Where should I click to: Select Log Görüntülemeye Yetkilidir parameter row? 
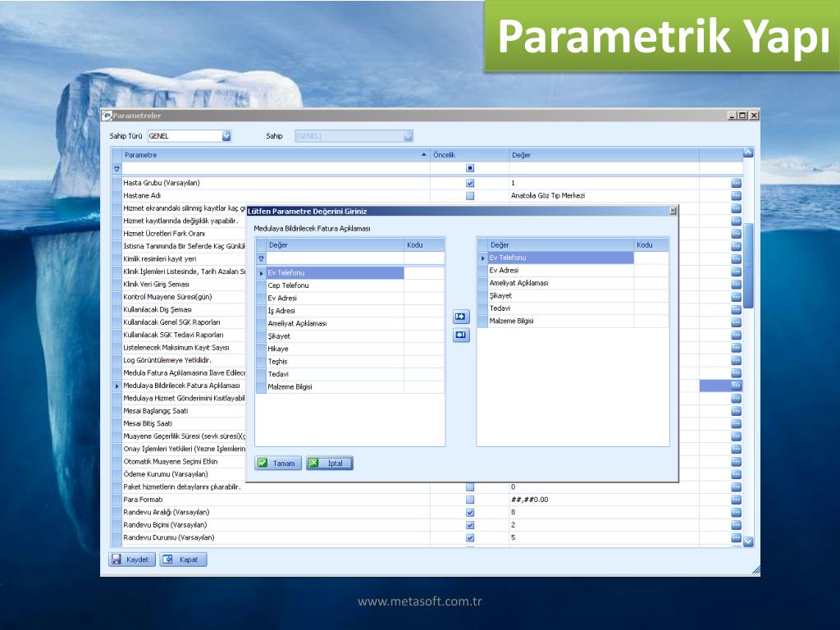click(184, 360)
